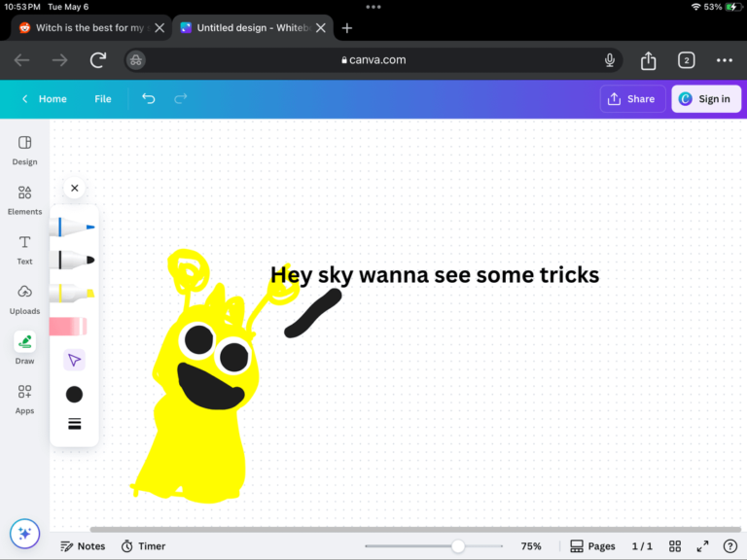Open stroke thickness settings
This screenshot has width=747, height=560.
[74, 424]
